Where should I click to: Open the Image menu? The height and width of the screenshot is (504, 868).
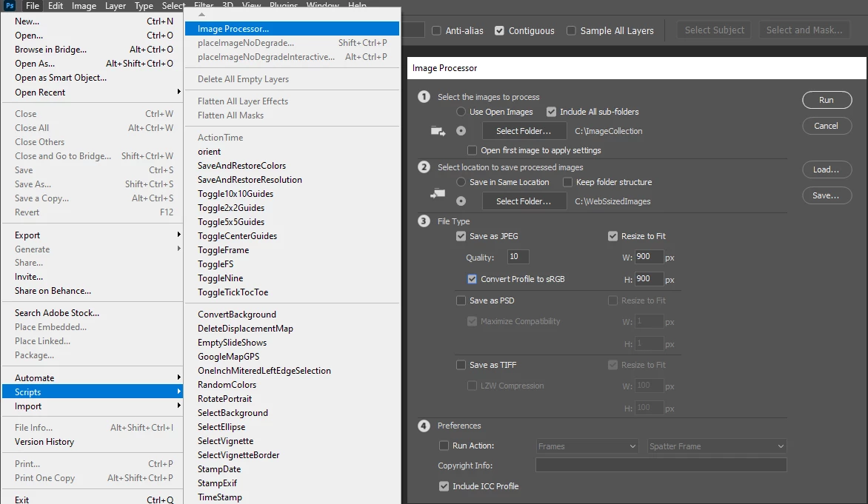point(84,5)
